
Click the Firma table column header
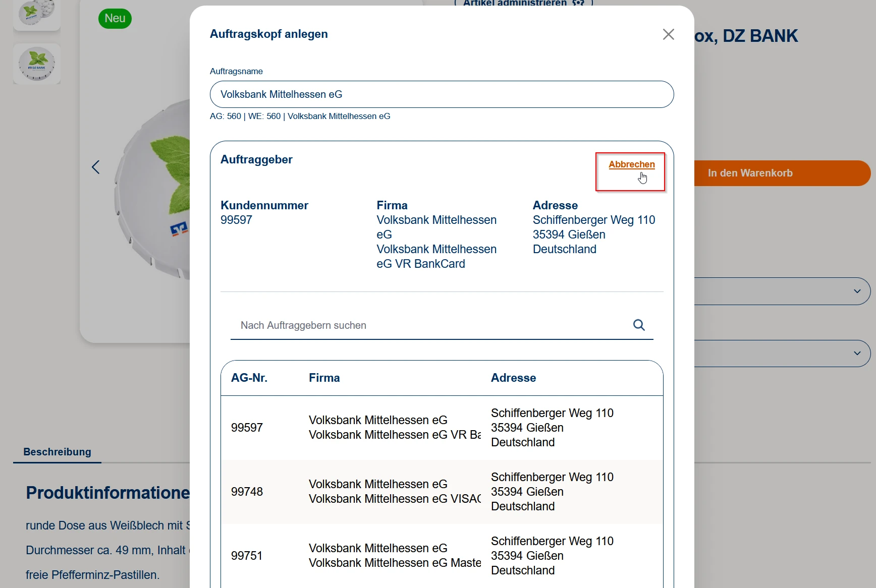pyautogui.click(x=324, y=378)
